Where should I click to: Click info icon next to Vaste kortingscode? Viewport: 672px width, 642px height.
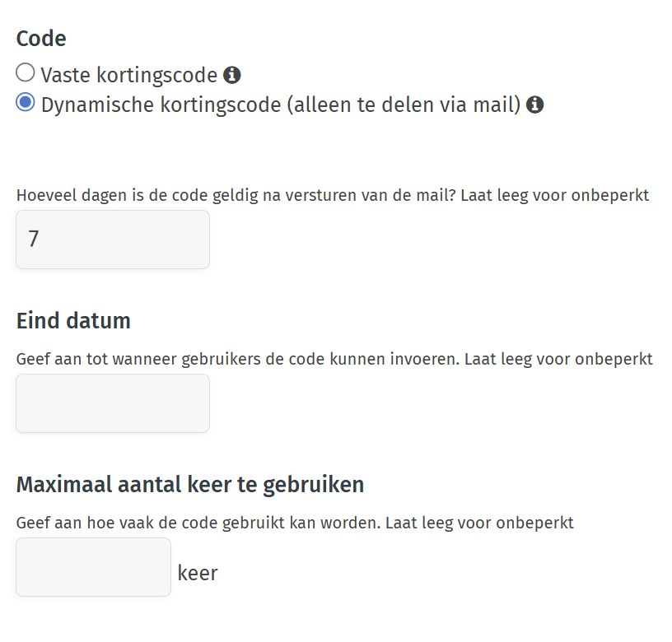point(232,76)
